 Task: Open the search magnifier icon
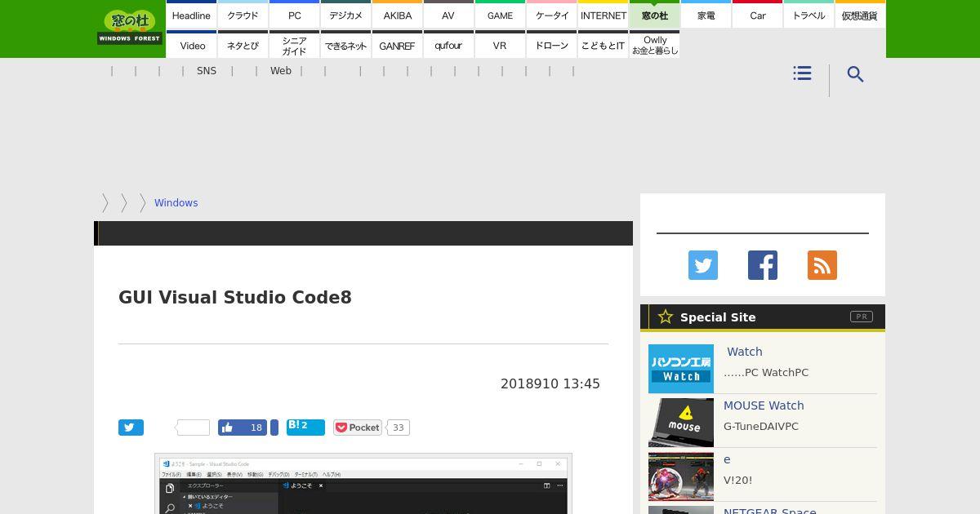tap(855, 74)
